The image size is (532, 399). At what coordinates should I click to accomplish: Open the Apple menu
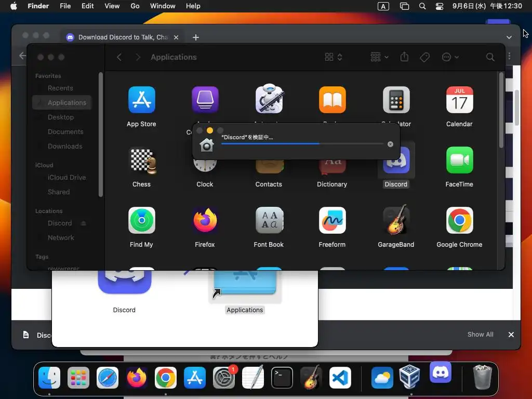click(x=14, y=6)
